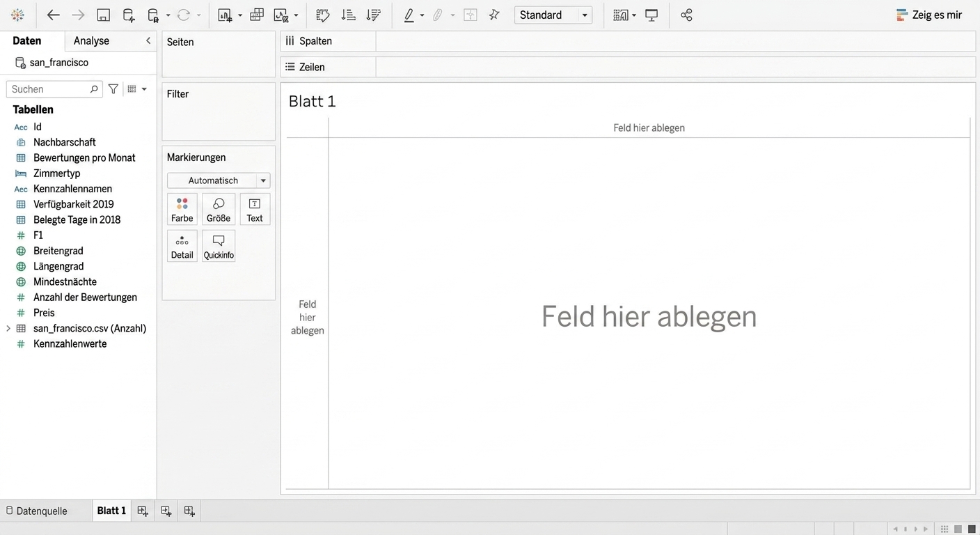Save the workbook with the disk icon
The height and width of the screenshot is (535, 980).
tap(103, 15)
